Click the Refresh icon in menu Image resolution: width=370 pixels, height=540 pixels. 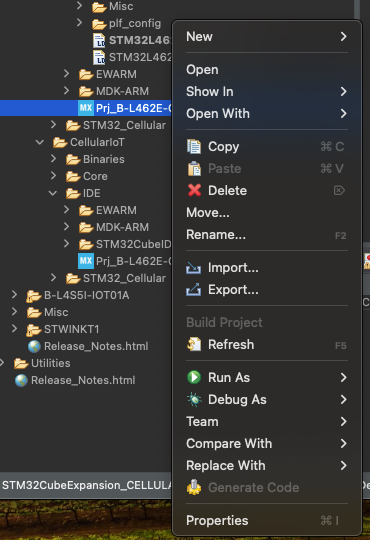pyautogui.click(x=194, y=344)
